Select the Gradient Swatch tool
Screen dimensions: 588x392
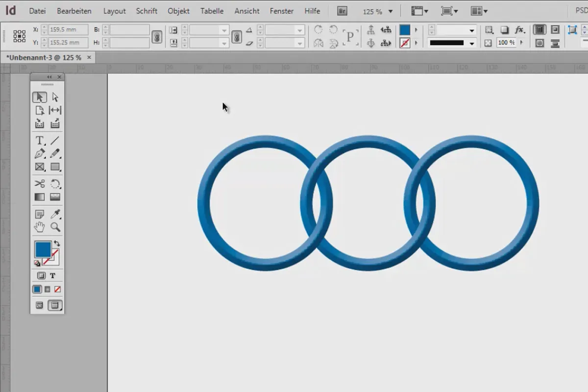(x=40, y=197)
